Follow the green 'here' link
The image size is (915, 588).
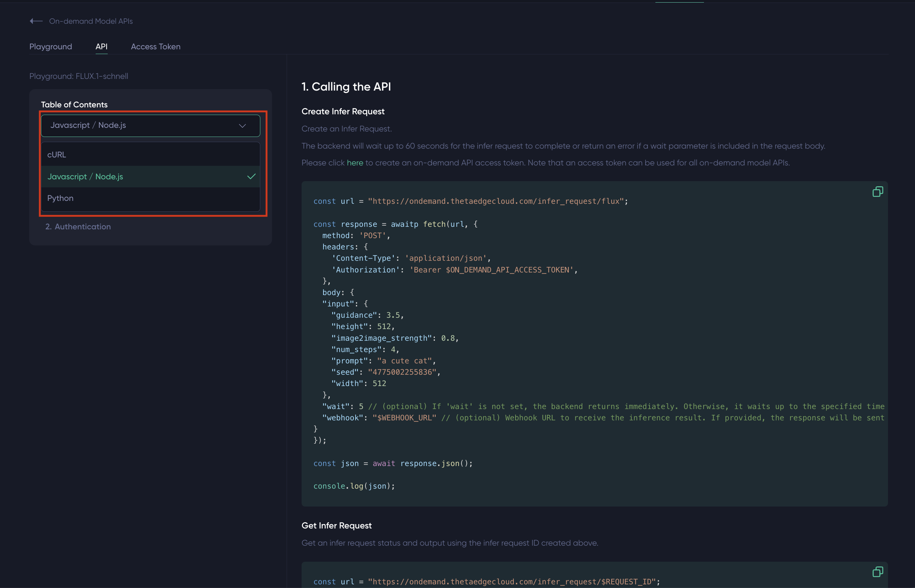coord(355,163)
